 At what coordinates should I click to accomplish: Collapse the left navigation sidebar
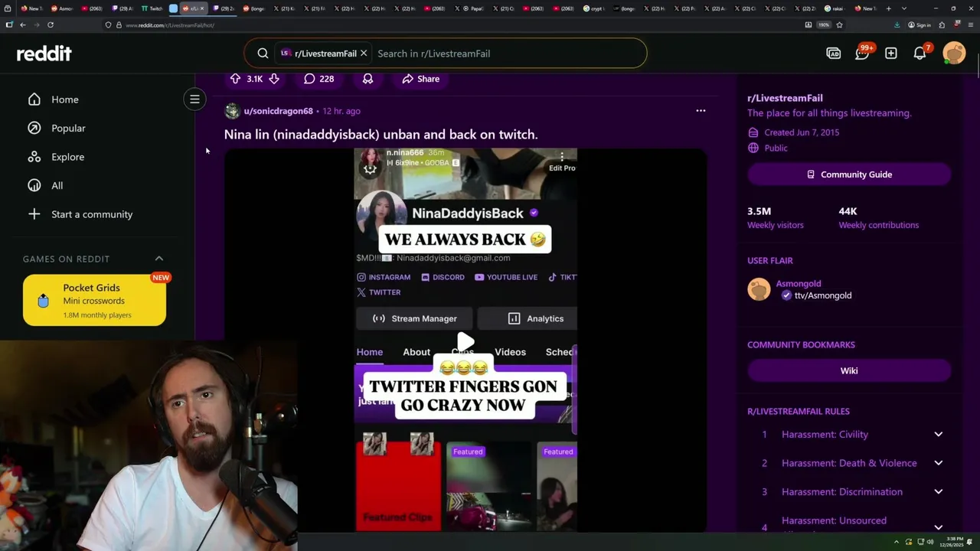(194, 99)
